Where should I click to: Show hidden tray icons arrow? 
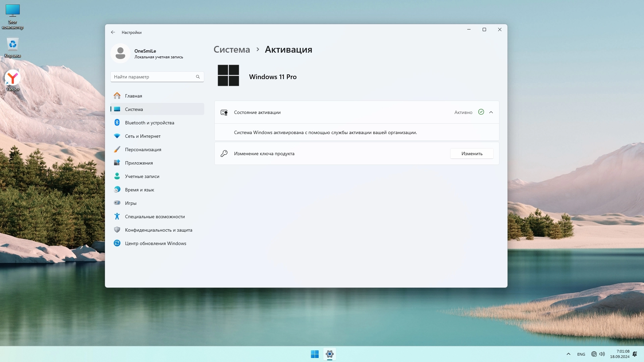coord(568,354)
